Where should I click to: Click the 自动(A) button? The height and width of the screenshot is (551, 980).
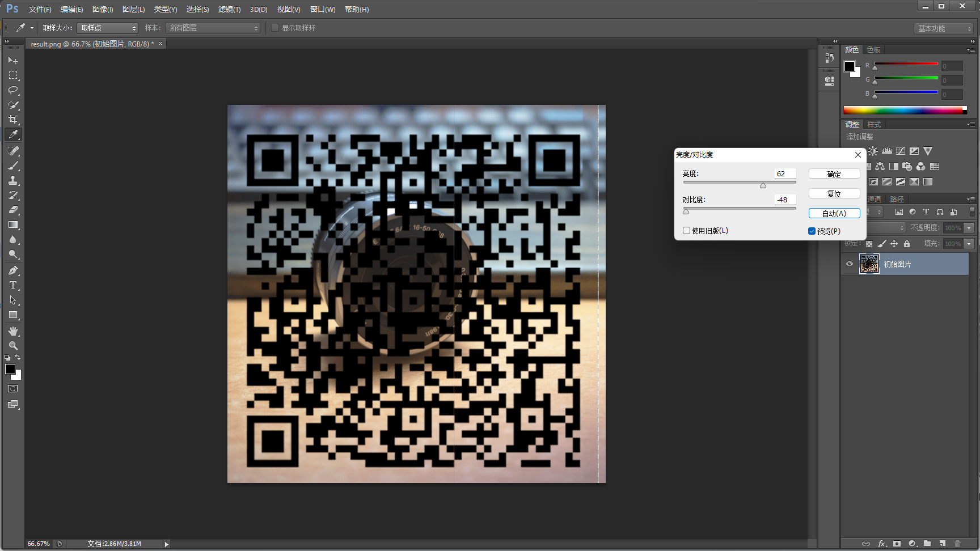pos(834,214)
